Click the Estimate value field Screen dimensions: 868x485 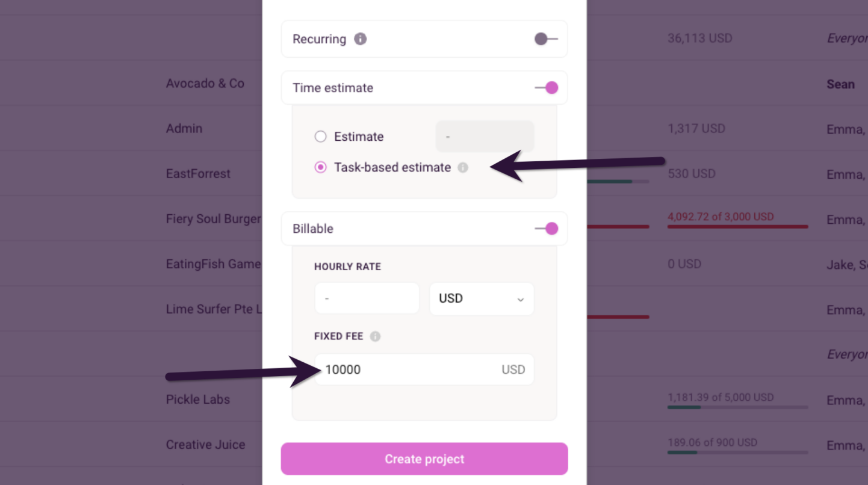pos(484,136)
